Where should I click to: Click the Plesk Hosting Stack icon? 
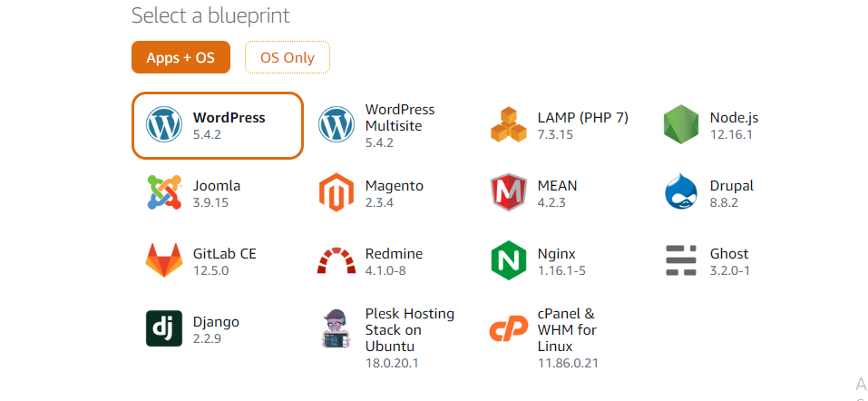point(336,328)
